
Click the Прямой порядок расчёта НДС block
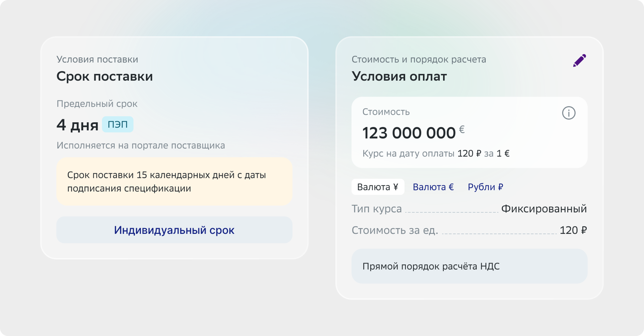coord(470,266)
